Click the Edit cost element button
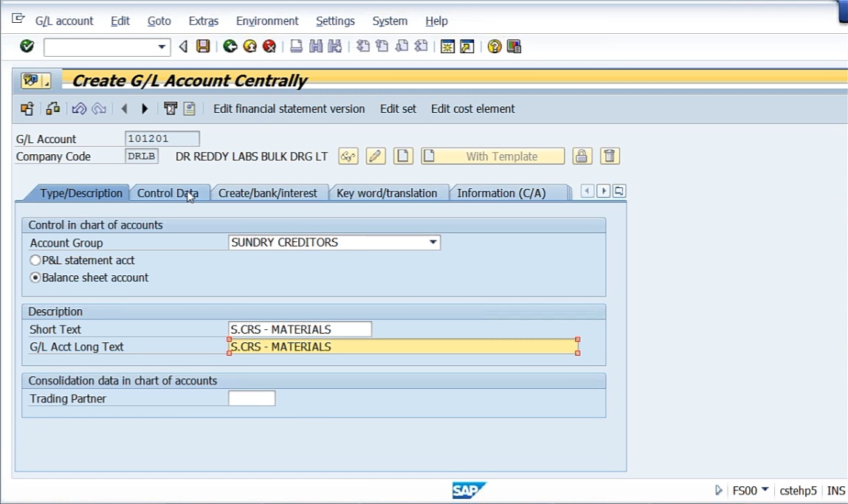This screenshot has height=504, width=848. pos(472,108)
